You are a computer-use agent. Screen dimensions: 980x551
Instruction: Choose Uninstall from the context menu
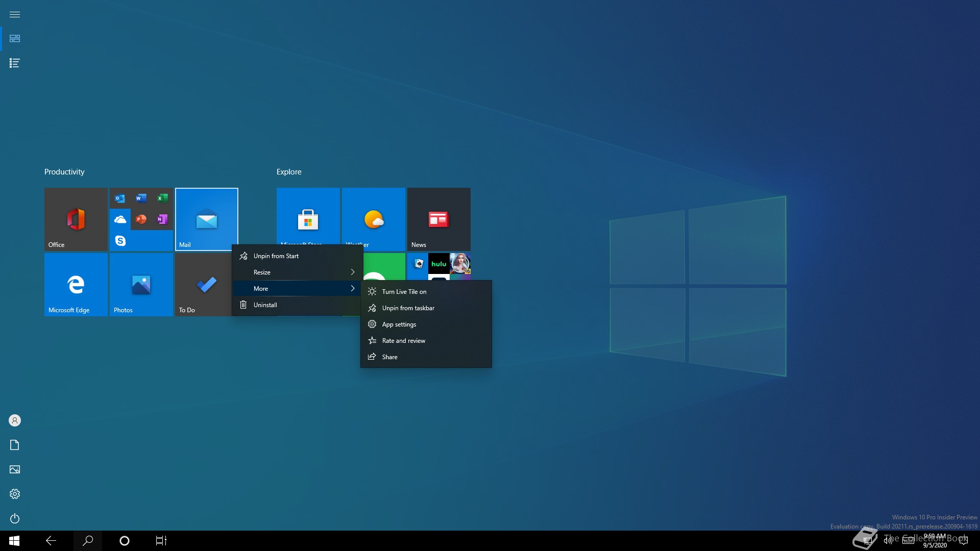(297, 305)
